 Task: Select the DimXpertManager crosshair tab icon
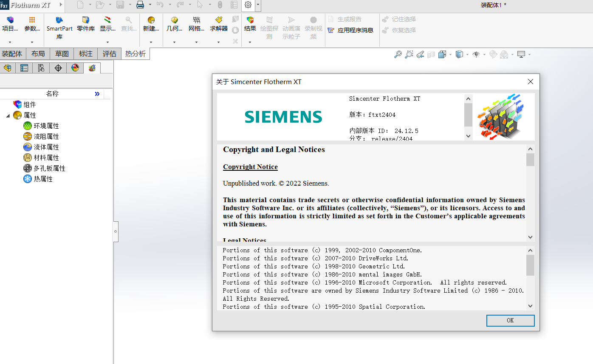pos(58,68)
